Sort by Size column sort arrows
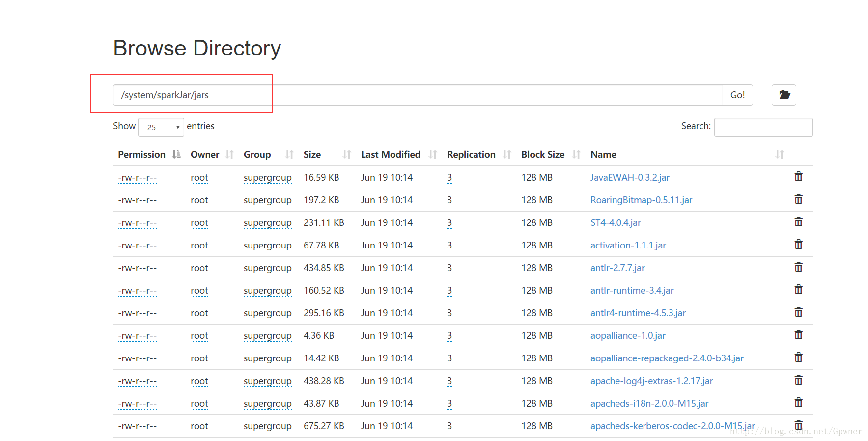Image resolution: width=868 pixels, height=441 pixels. point(347,154)
